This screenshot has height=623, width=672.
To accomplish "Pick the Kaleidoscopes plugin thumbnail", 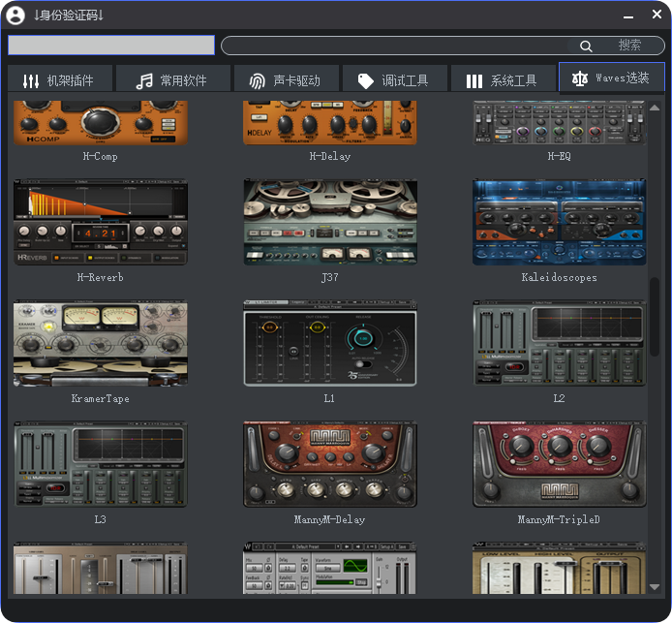I will 560,222.
